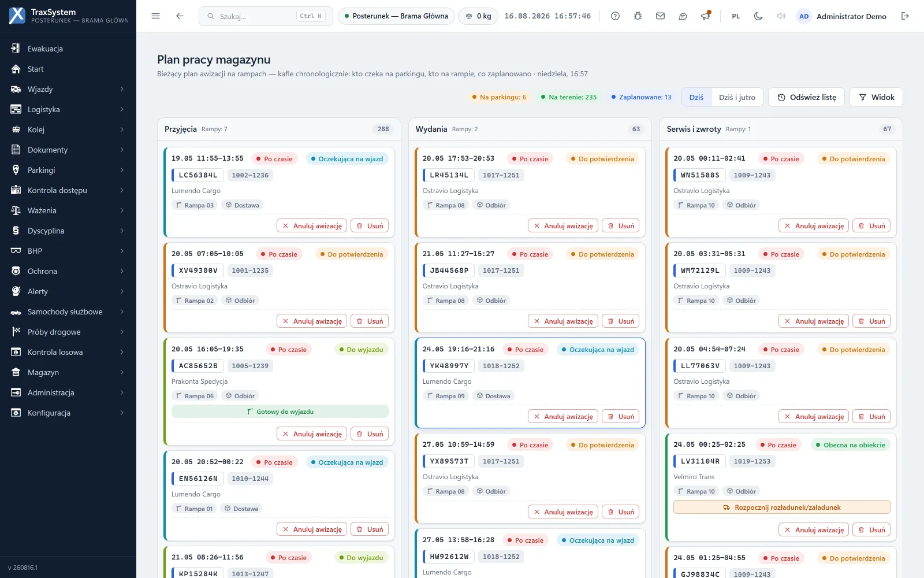Screen dimensions: 924x578
Task: Click the YK48997Y plate
Action: (449, 366)
